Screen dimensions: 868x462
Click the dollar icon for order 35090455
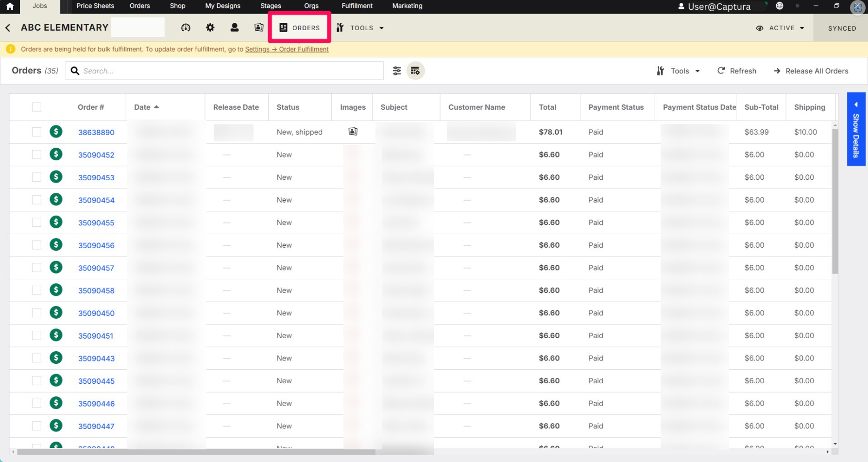[56, 222]
